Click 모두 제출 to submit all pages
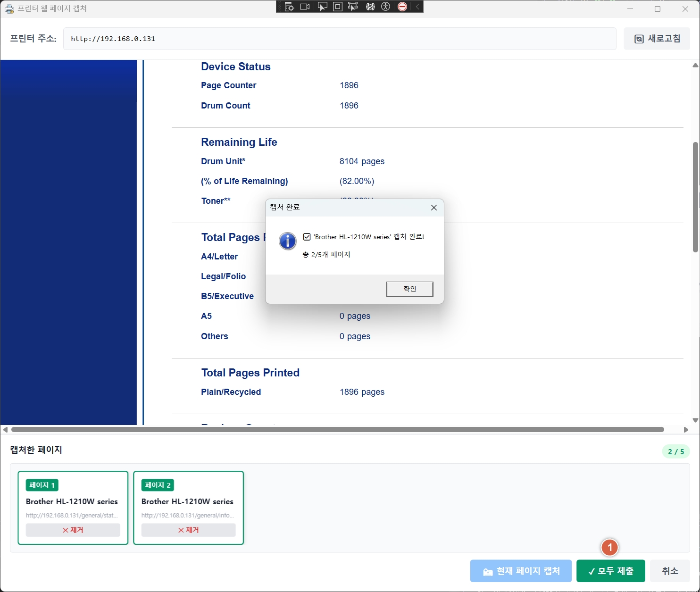The width and height of the screenshot is (700, 592). pos(610,571)
